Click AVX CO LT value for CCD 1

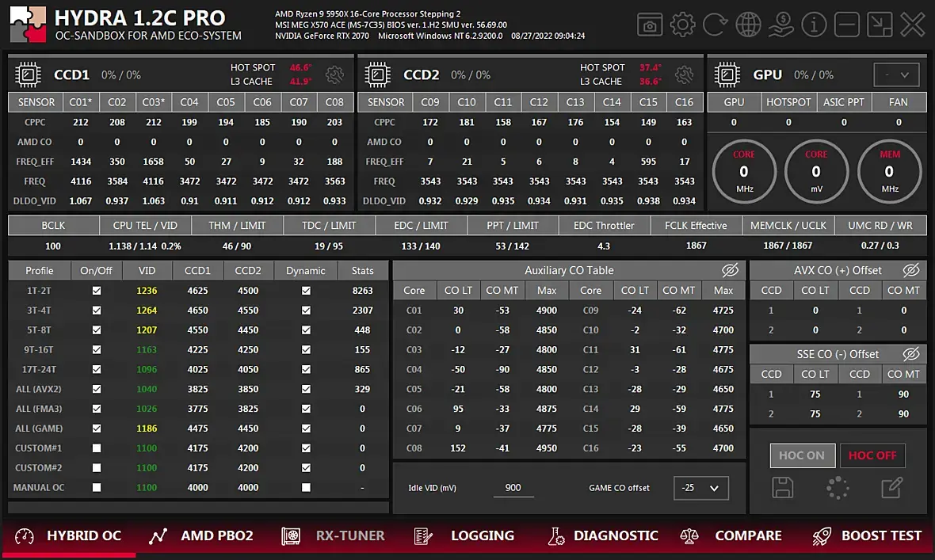815,310
